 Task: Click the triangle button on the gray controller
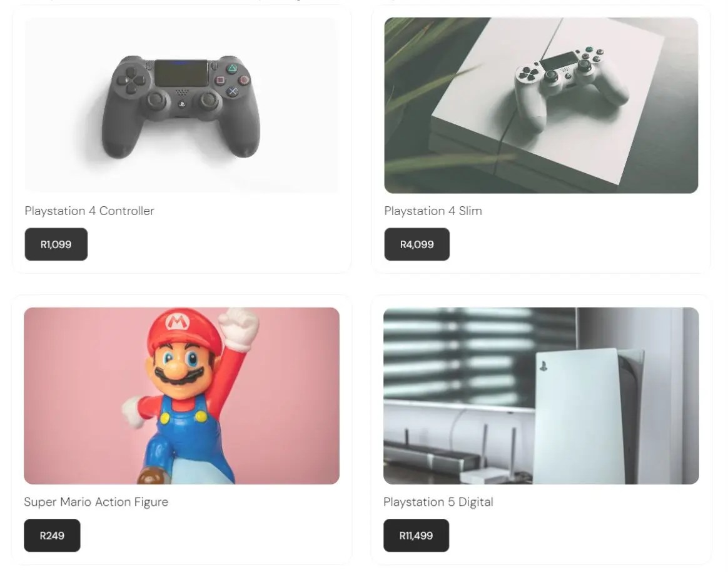(232, 69)
